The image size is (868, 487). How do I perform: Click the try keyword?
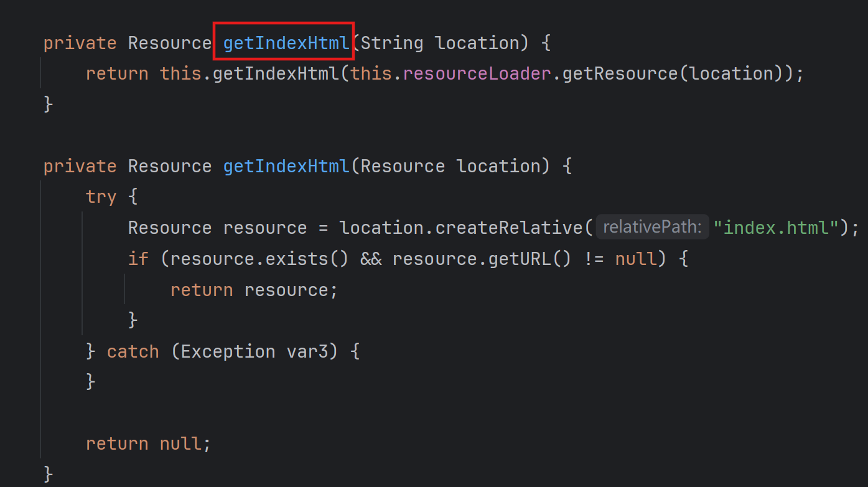click(x=101, y=196)
